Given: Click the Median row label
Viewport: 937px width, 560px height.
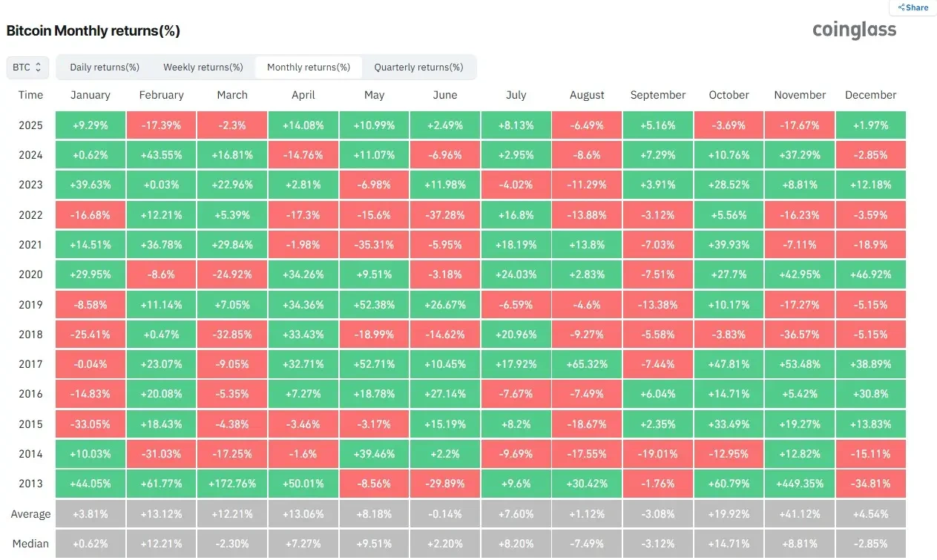Looking at the screenshot, I should (x=31, y=544).
